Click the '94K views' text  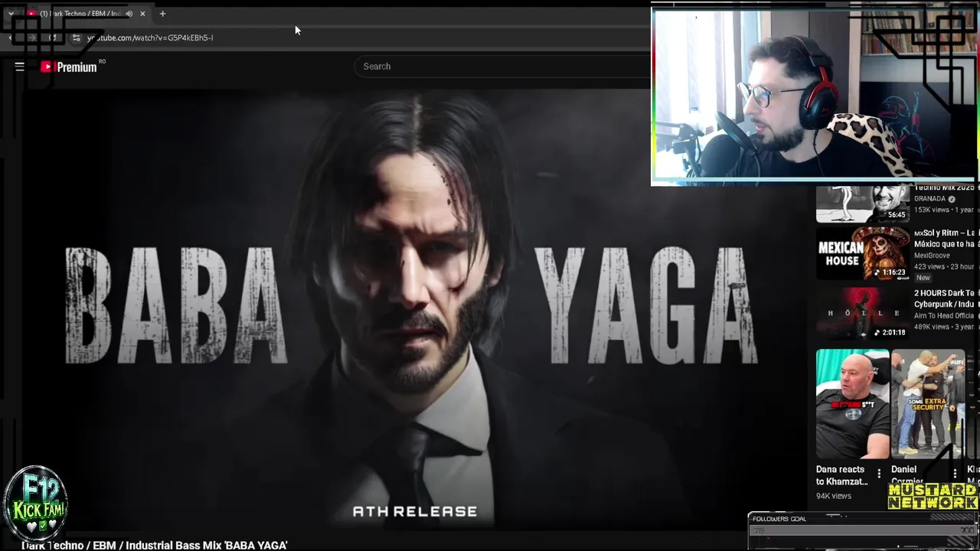click(833, 496)
